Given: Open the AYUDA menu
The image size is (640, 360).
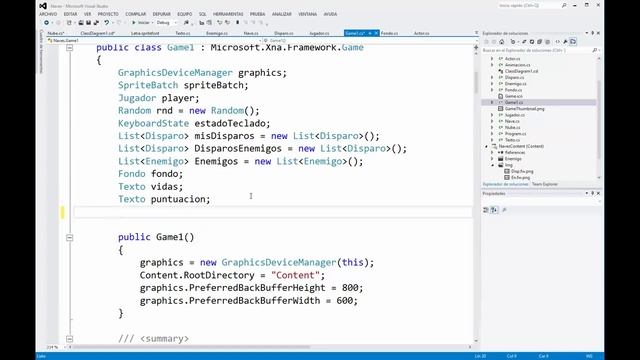Looking at the screenshot, I should coord(330,14).
